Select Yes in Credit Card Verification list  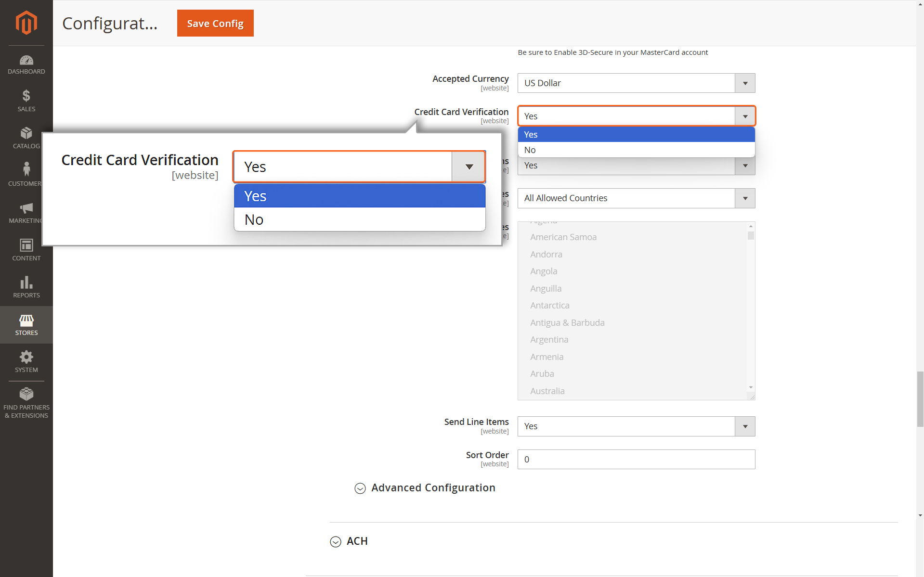636,134
